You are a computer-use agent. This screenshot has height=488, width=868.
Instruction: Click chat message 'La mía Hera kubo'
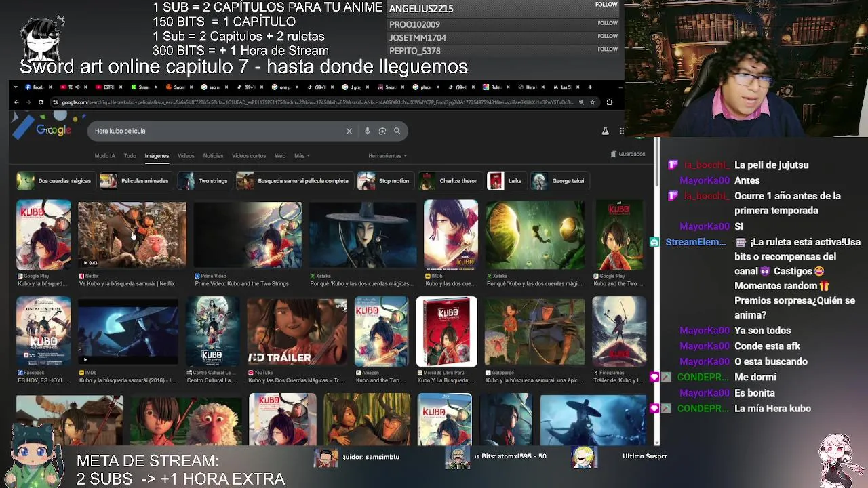[x=772, y=409]
